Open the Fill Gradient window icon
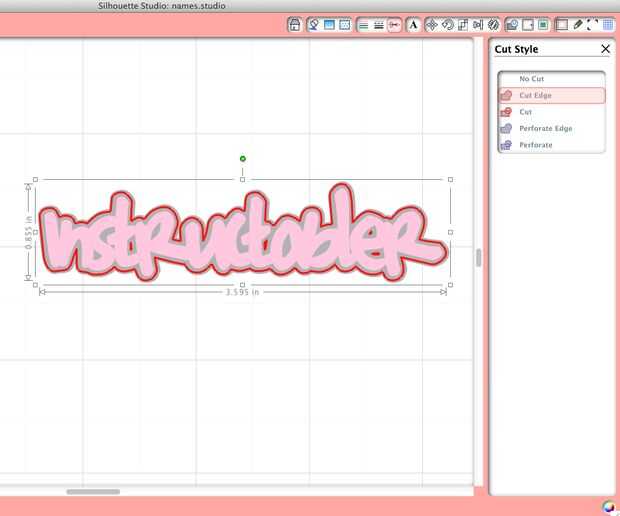This screenshot has height=516, width=620. pyautogui.click(x=329, y=25)
